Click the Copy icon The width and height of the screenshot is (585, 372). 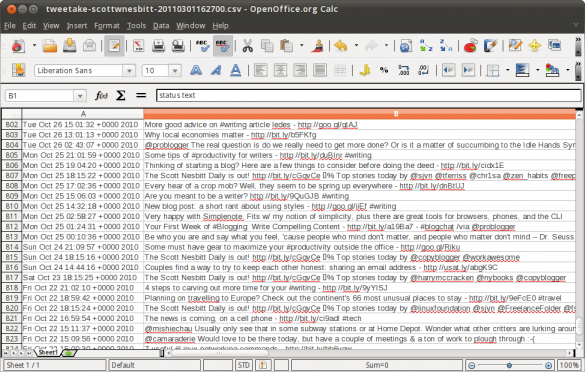(x=267, y=46)
